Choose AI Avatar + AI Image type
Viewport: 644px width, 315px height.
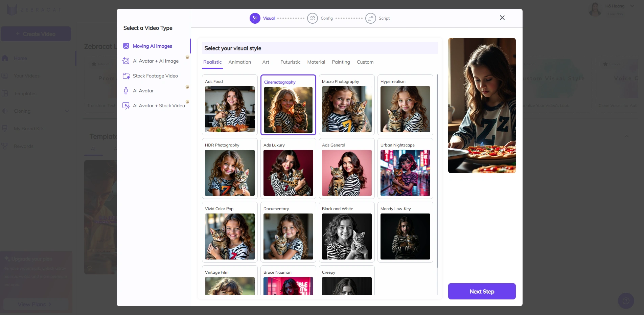coord(154,61)
